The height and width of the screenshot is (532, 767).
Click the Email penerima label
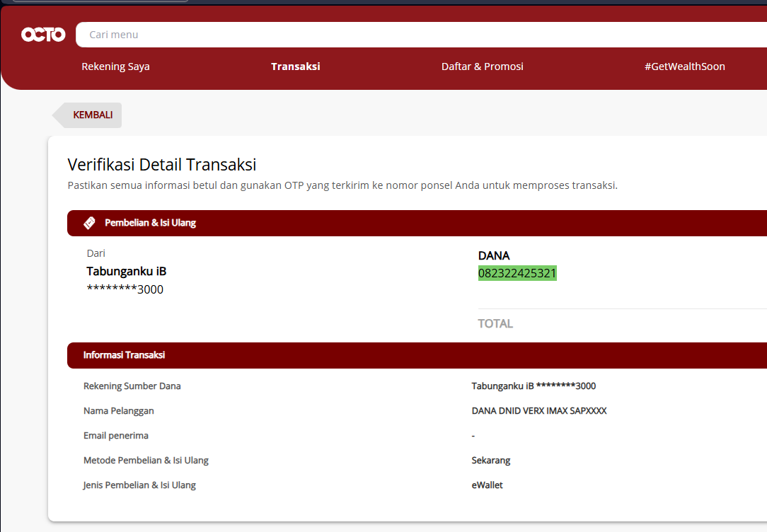click(116, 436)
